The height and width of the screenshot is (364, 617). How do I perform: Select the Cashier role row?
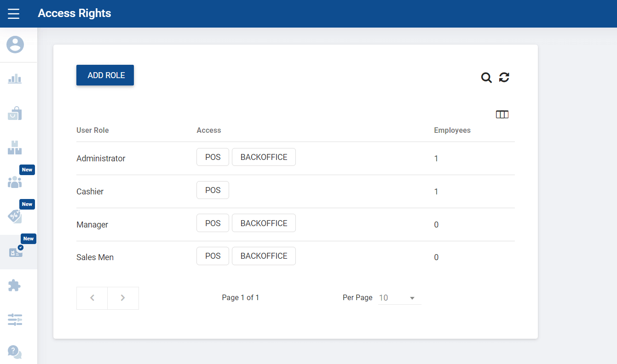(x=295, y=192)
